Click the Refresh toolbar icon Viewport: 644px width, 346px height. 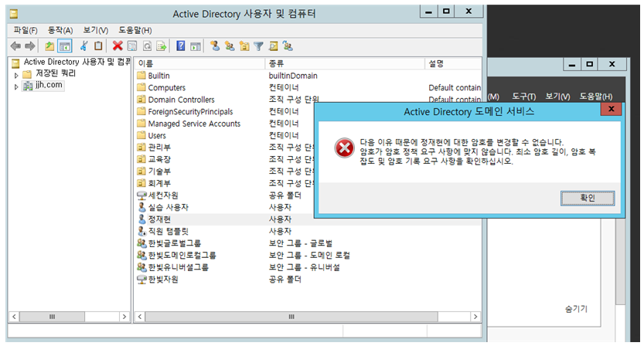(147, 46)
